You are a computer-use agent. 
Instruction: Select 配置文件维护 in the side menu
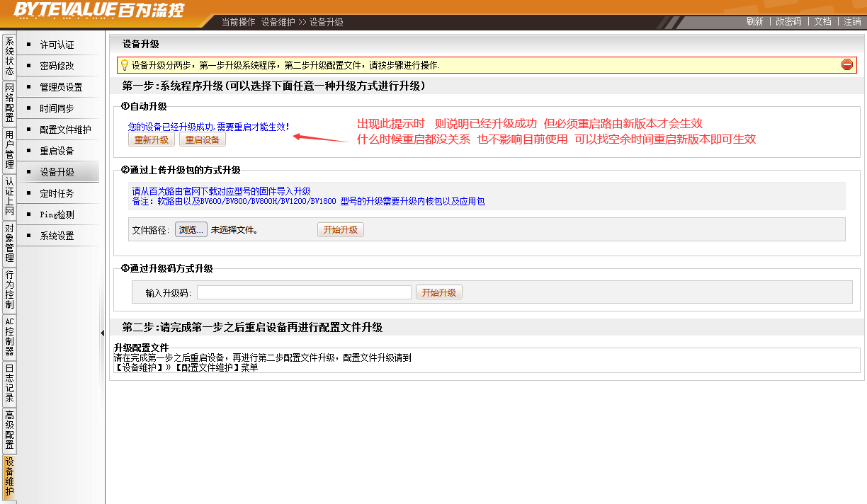pos(65,130)
